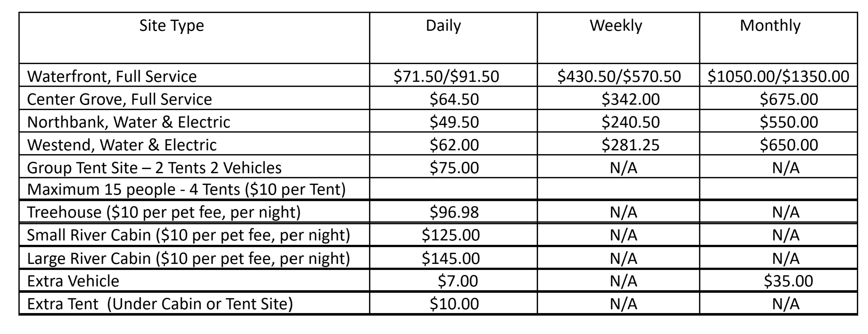Click the Northbank, Water & Electric label
The width and height of the screenshot is (868, 334).
[x=129, y=122]
